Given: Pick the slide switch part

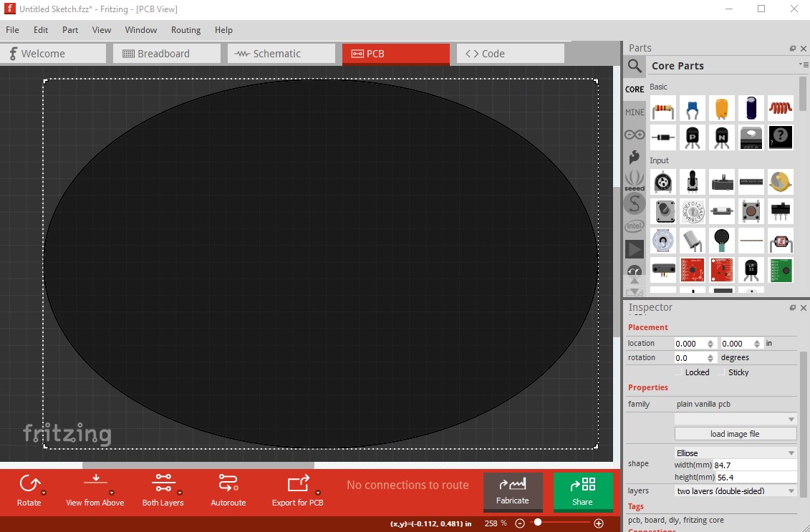Looking at the screenshot, I should point(781,211).
